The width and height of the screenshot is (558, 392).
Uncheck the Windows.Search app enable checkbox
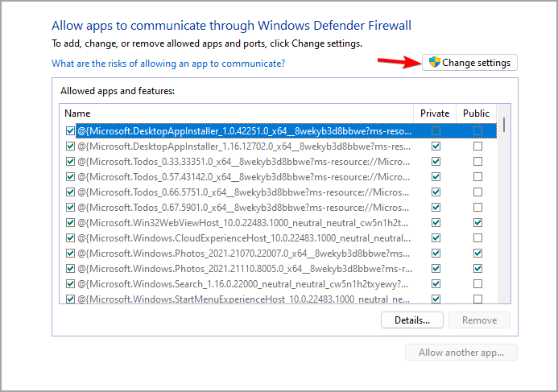pos(70,284)
